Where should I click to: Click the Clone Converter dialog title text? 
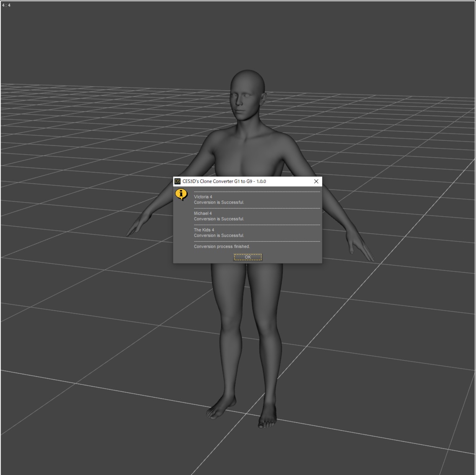(x=225, y=181)
